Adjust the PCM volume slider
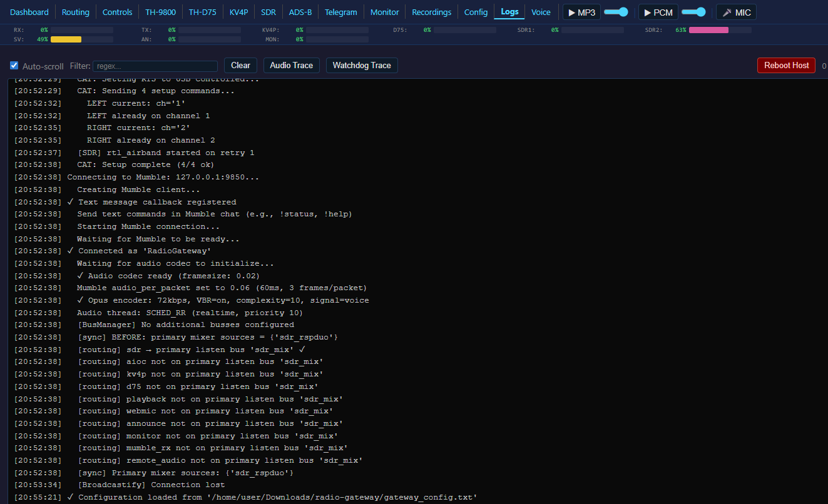 point(693,12)
